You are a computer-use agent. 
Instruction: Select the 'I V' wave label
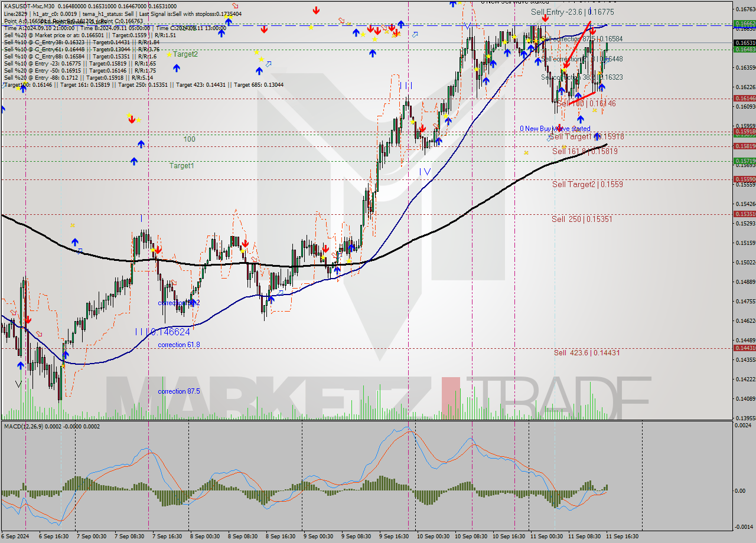(425, 172)
